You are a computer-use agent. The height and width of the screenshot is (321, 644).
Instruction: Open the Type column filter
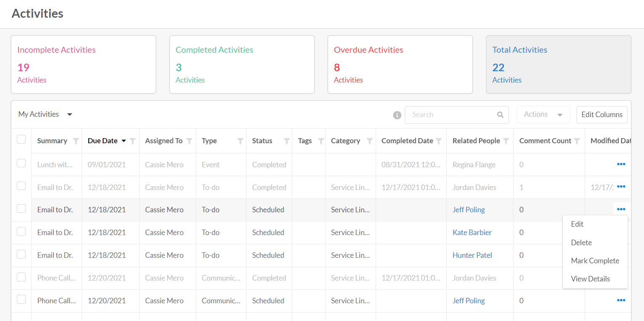240,141
